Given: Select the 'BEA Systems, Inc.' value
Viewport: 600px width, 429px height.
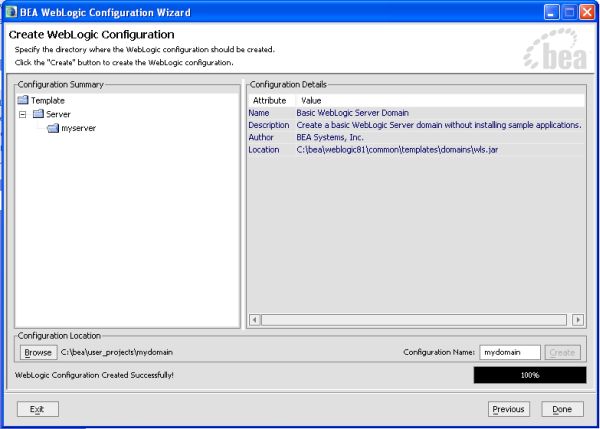Looking at the screenshot, I should (x=330, y=137).
